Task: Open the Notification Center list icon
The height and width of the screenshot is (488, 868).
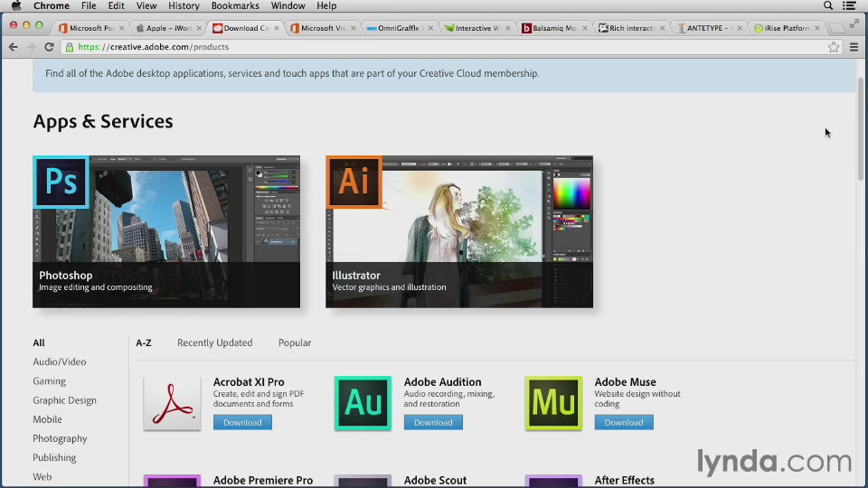Action: pyautogui.click(x=850, y=5)
